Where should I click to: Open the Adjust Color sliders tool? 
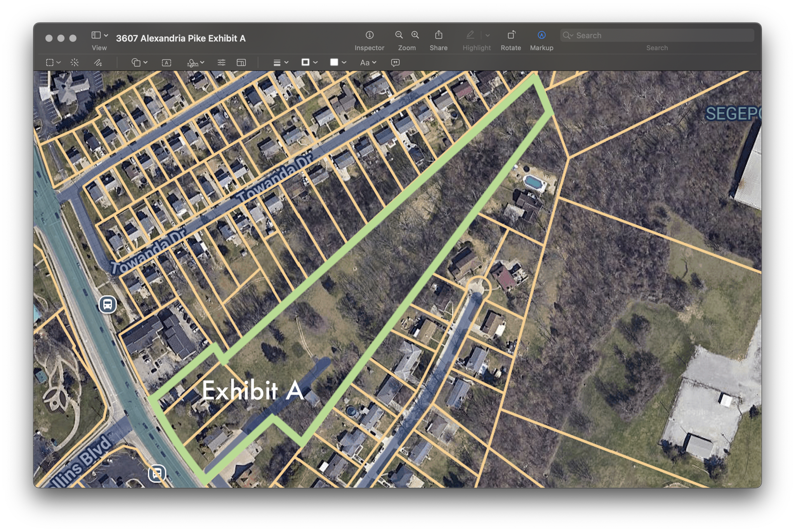[221, 62]
